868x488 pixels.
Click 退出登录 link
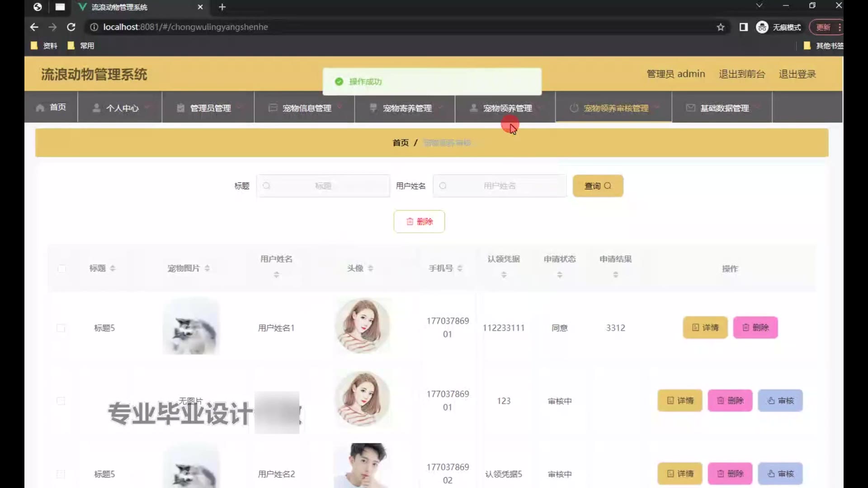point(797,74)
